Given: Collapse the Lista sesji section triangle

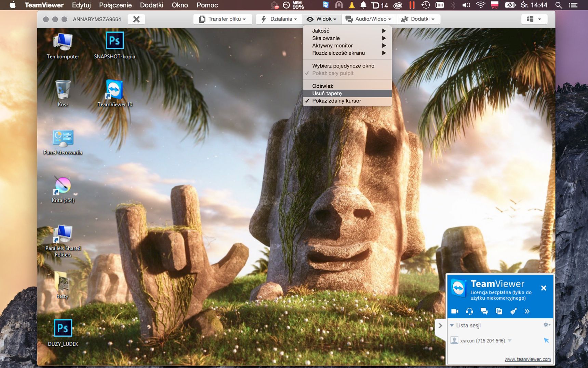Looking at the screenshot, I should pos(452,325).
